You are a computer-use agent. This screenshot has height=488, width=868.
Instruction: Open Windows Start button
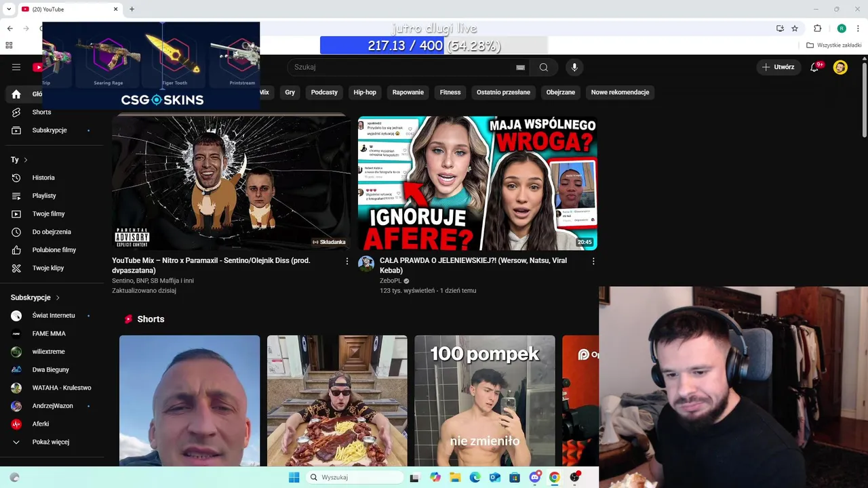click(294, 477)
